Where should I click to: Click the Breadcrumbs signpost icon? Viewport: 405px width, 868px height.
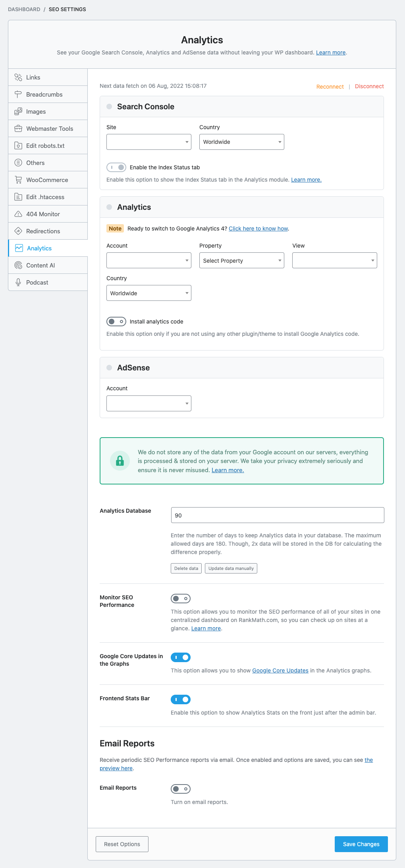18,95
